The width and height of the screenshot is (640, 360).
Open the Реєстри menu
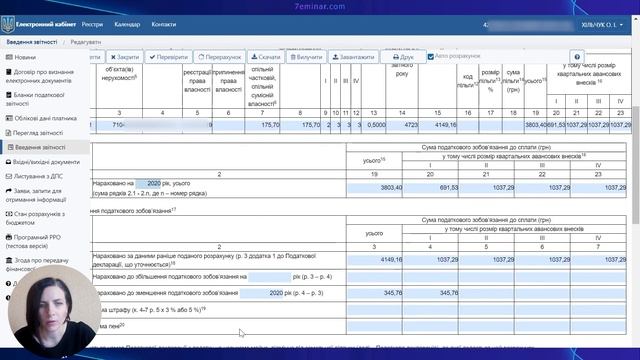coord(92,24)
